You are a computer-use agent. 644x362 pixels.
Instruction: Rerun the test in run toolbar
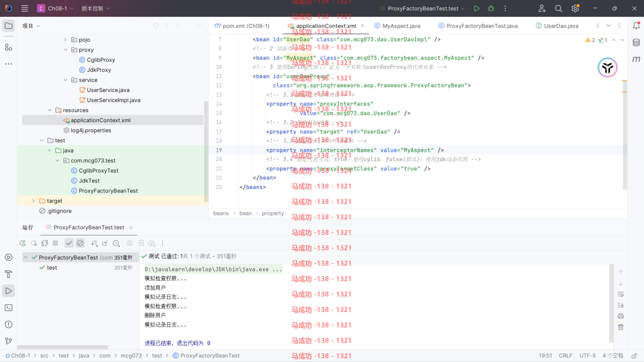pos(22,243)
